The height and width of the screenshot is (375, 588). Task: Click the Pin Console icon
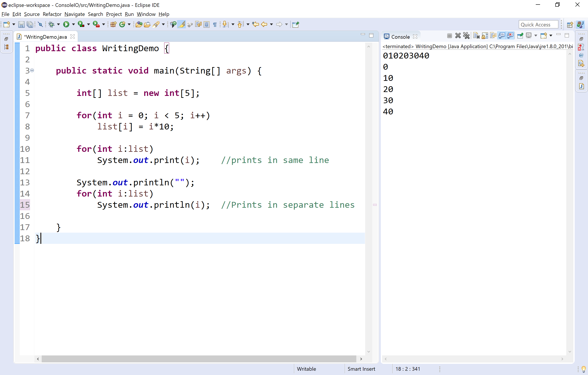click(x=520, y=36)
